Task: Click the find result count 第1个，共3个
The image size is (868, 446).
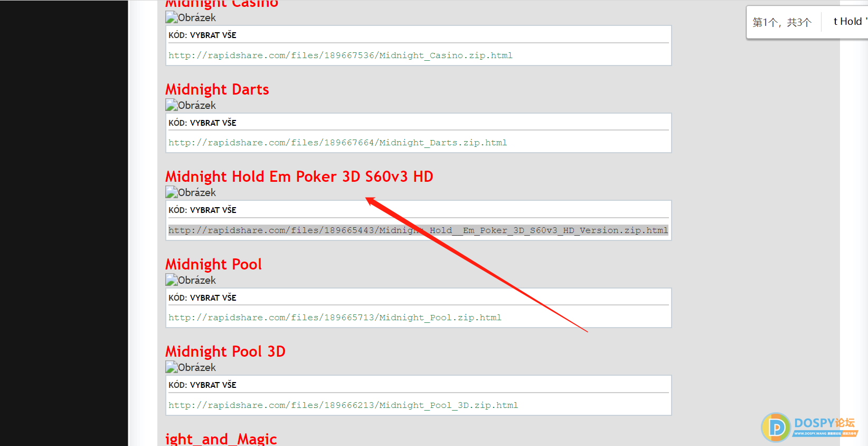Action: tap(782, 22)
